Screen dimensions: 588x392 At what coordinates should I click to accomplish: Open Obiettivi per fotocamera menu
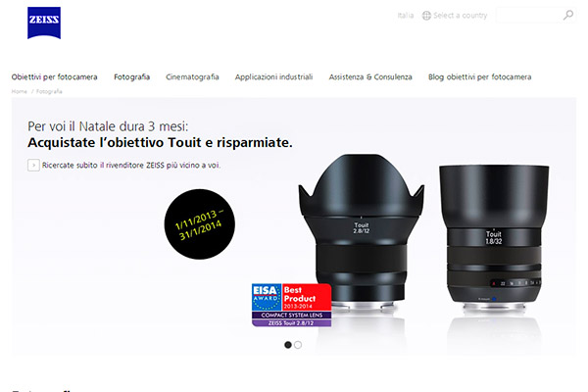coord(54,76)
